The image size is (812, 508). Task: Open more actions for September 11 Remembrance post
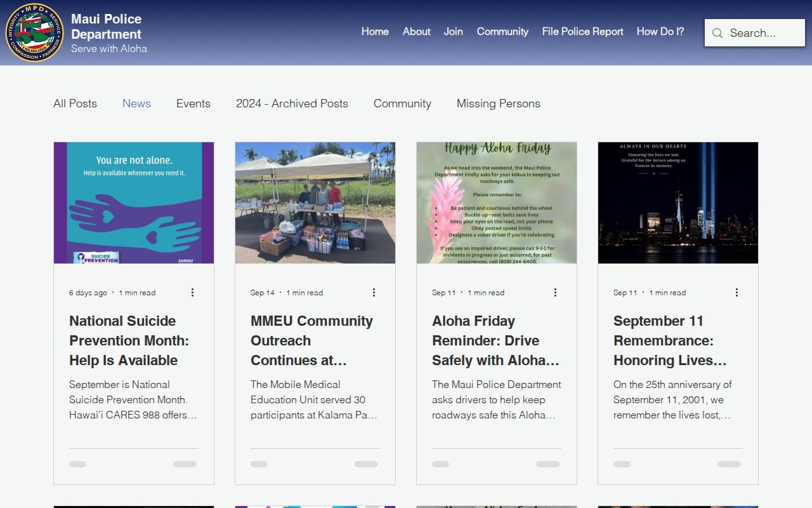[737, 292]
